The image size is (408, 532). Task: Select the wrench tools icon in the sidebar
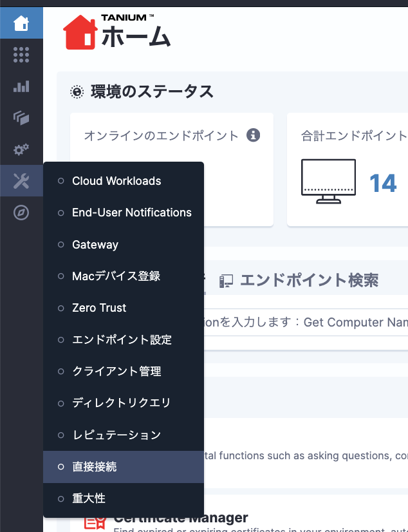click(x=21, y=181)
